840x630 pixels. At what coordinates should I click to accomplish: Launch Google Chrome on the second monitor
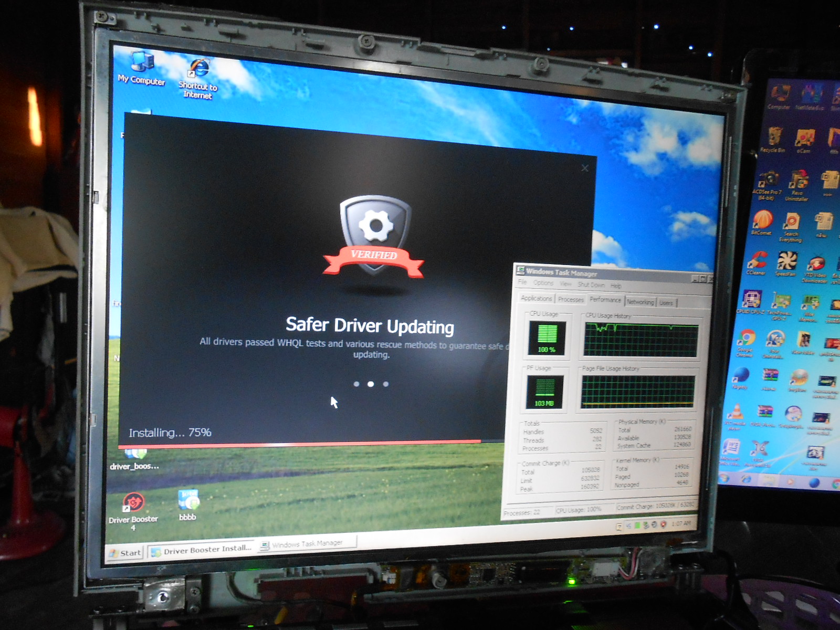(745, 343)
